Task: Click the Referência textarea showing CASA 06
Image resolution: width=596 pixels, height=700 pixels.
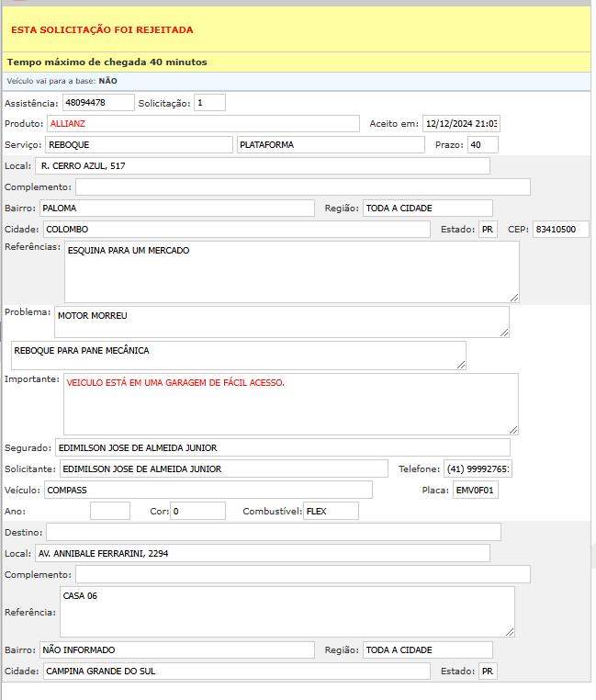Action: [287, 612]
